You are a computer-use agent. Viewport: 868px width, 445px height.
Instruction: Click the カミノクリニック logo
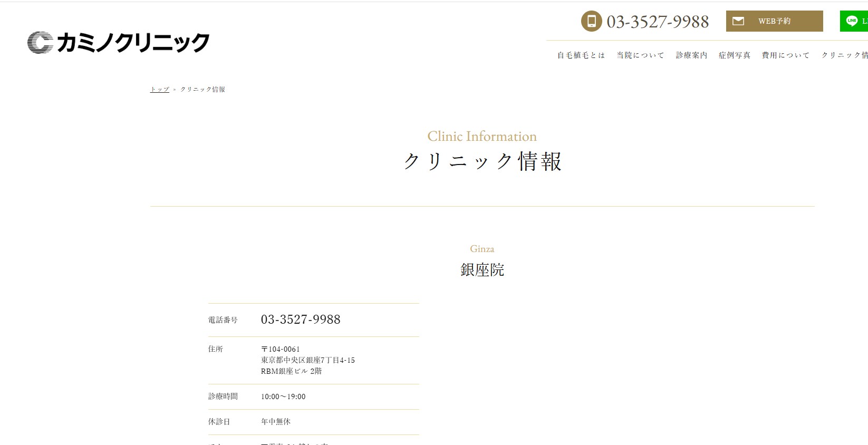coord(119,43)
